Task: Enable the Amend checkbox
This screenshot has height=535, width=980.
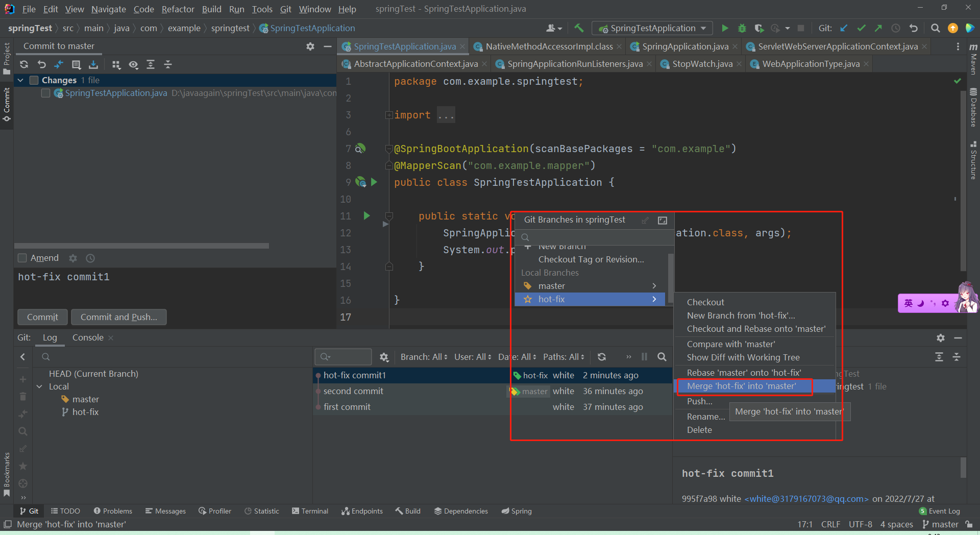Action: [x=22, y=258]
